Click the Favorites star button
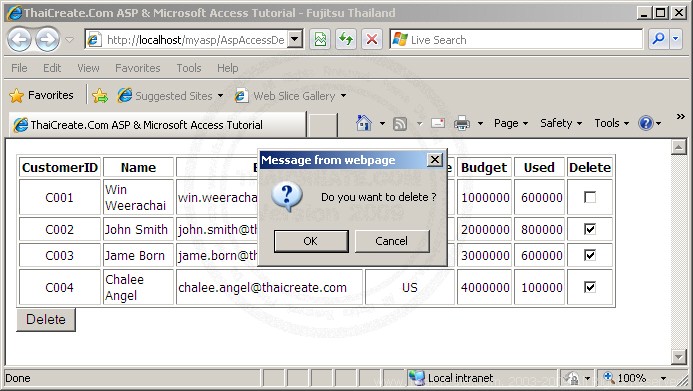The width and height of the screenshot is (693, 391). pyautogui.click(x=41, y=95)
